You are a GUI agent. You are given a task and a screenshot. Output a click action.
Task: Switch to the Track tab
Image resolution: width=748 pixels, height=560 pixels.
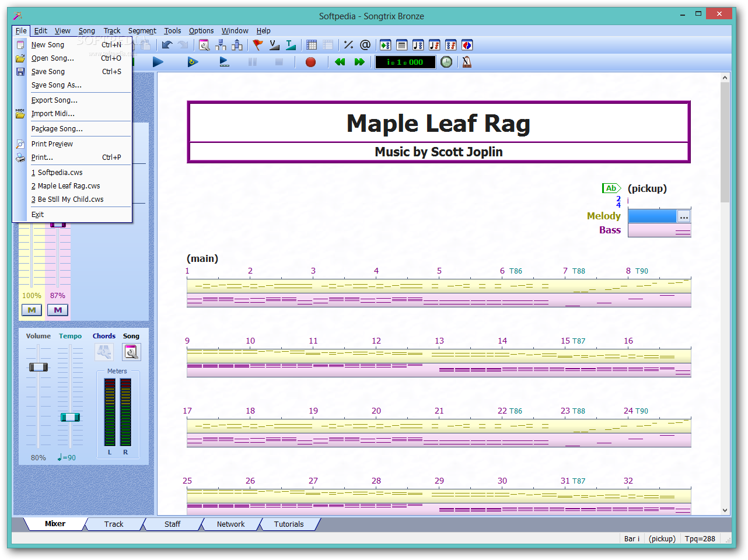pos(114,524)
